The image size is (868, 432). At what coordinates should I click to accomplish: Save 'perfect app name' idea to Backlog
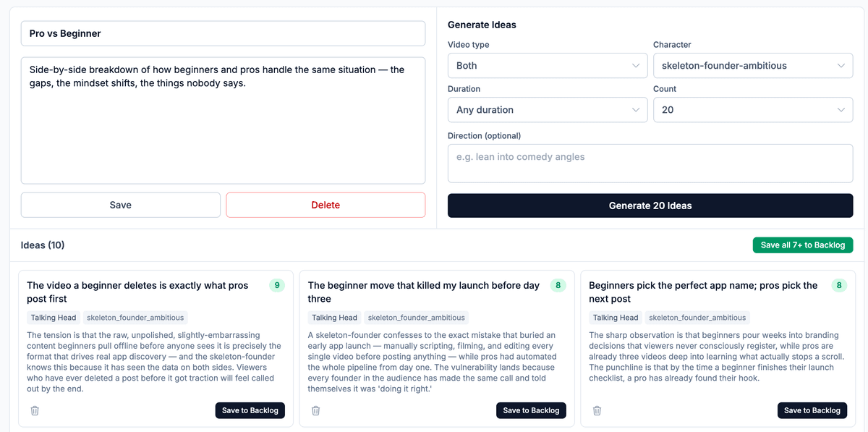[812, 410]
